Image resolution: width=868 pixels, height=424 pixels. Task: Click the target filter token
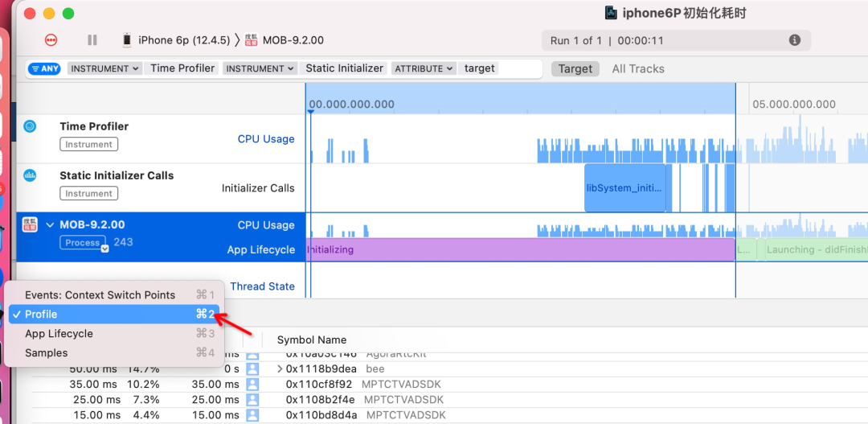(479, 68)
